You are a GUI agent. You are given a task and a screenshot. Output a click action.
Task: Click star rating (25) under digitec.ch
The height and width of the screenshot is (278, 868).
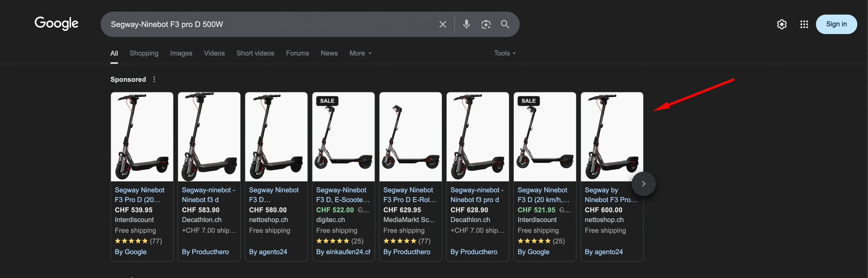(340, 241)
